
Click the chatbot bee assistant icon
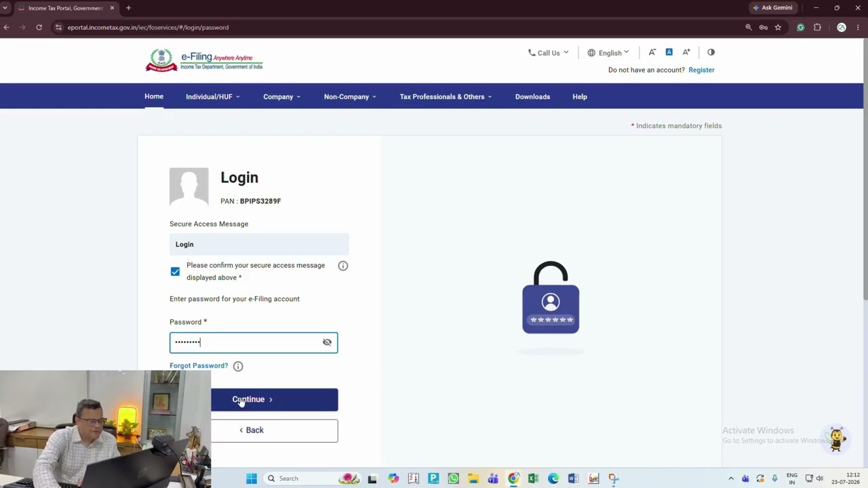click(x=837, y=439)
